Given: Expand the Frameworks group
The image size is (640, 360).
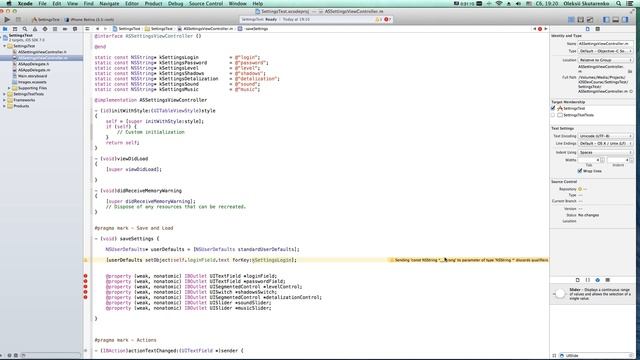Looking at the screenshot, I should [4, 100].
